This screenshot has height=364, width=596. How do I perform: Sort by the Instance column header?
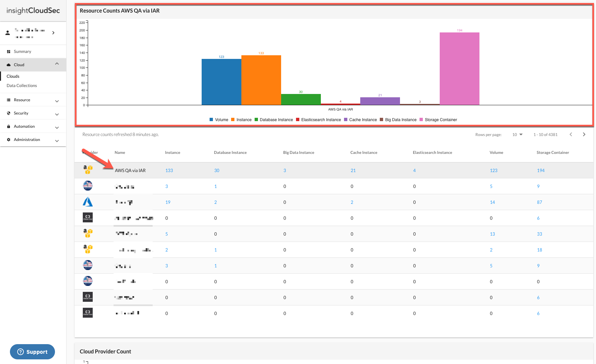point(173,153)
